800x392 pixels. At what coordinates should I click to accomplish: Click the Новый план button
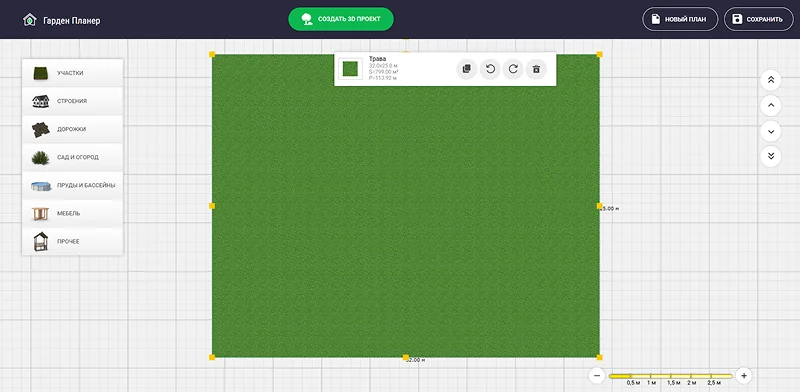(x=680, y=19)
